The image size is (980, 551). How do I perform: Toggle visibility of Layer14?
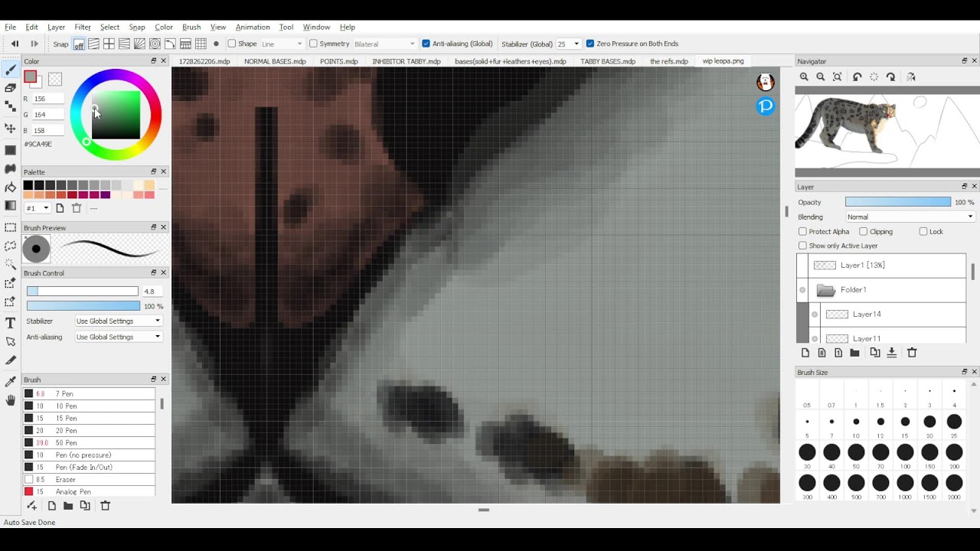coord(815,315)
